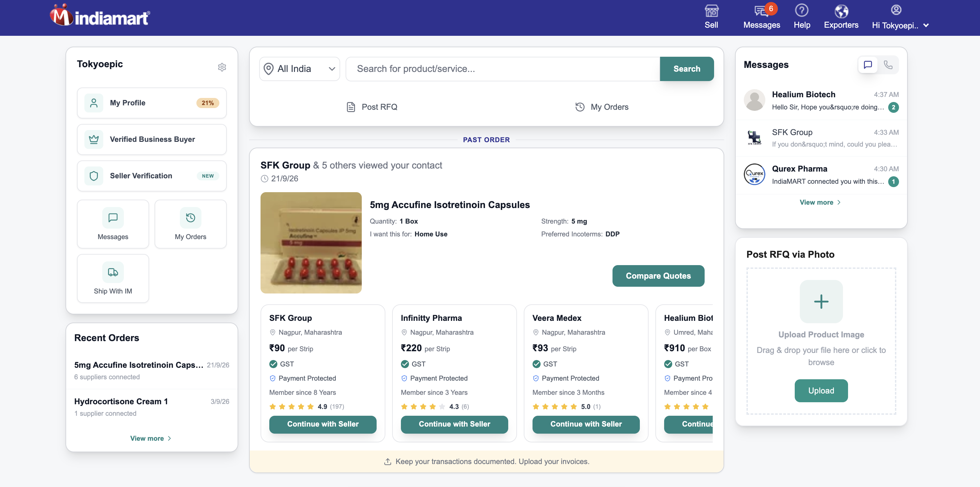Click the unread count on Healium Biotech
This screenshot has height=487, width=980.
pos(893,107)
